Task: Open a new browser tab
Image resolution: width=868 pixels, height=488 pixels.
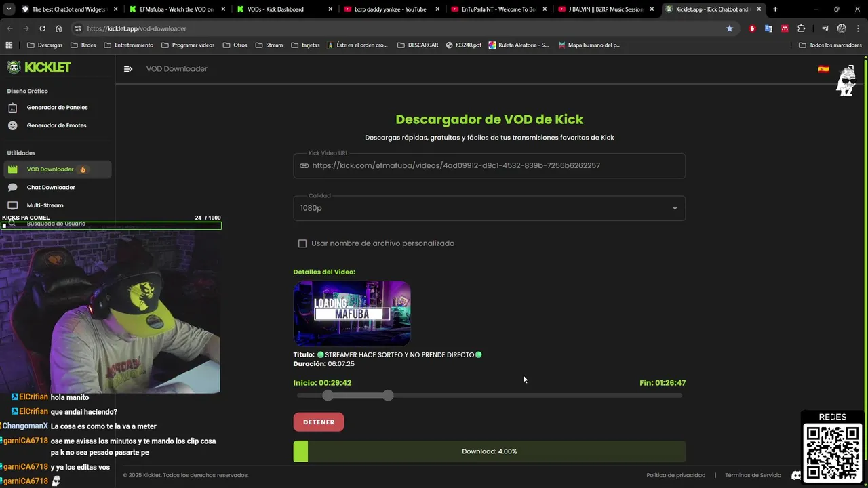Action: [x=775, y=9]
